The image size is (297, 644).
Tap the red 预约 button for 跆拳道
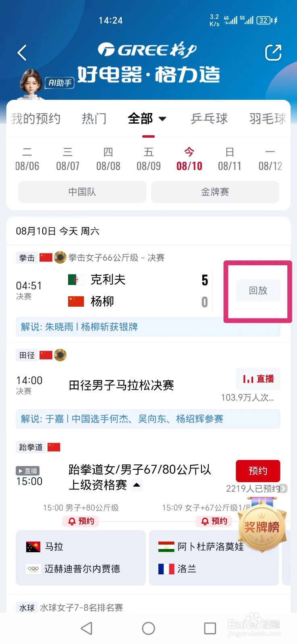(x=258, y=471)
